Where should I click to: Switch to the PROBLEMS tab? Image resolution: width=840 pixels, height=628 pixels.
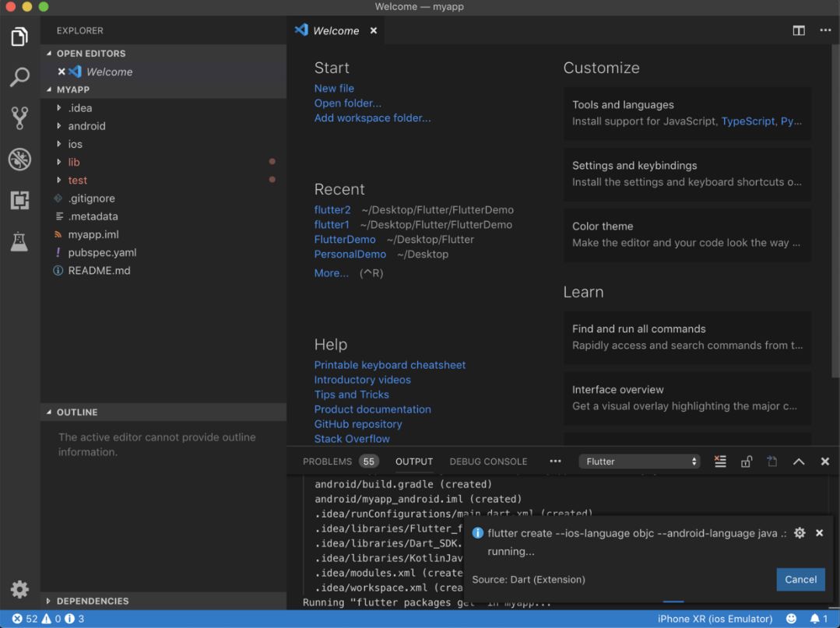327,461
